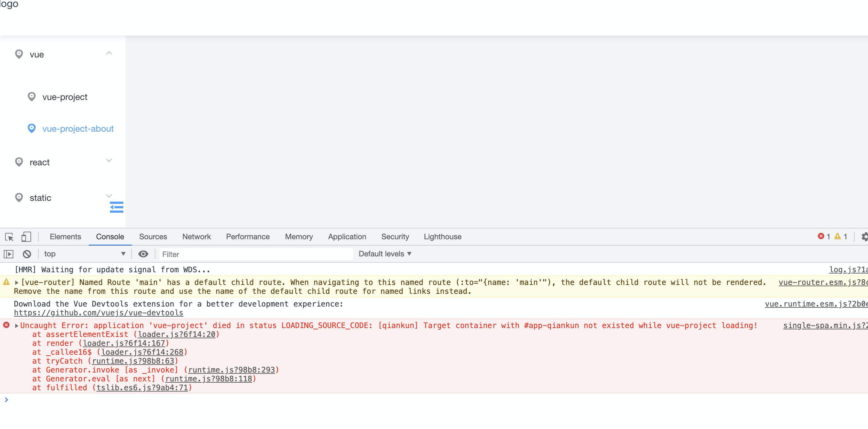Switch to the Network tab
The height and width of the screenshot is (429, 868).
197,237
